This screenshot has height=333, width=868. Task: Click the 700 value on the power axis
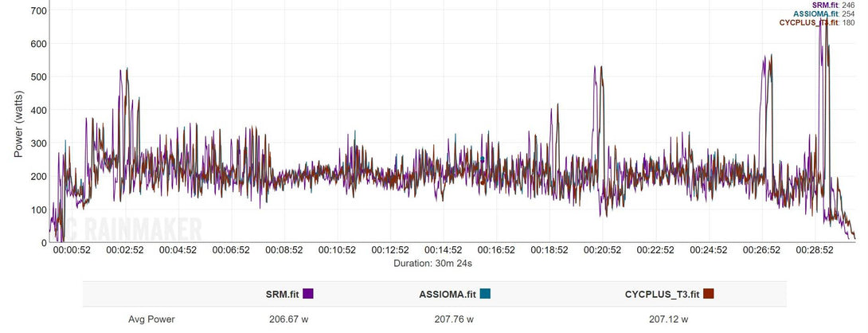(35, 11)
